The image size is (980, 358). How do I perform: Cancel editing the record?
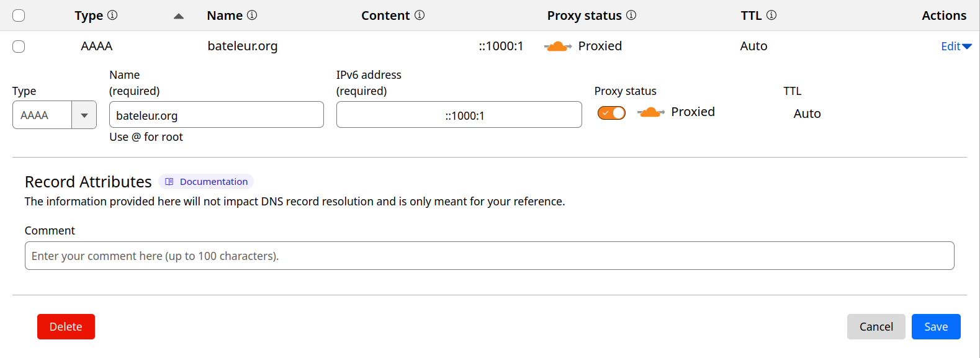tap(876, 326)
